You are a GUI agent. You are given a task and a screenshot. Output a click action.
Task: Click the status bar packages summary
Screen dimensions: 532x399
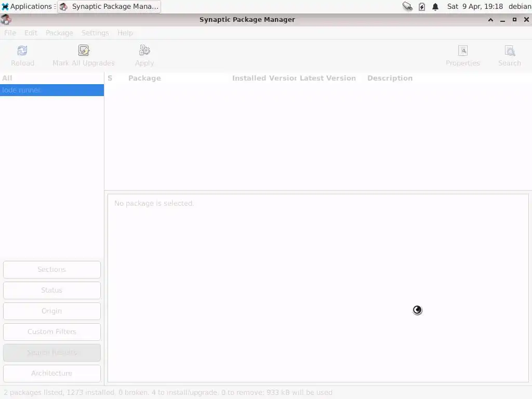[168, 392]
